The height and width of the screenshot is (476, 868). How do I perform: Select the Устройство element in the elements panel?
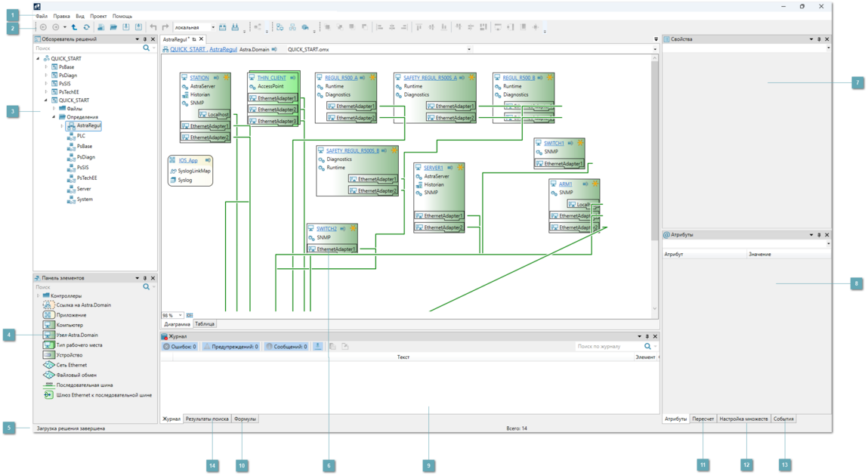(69, 355)
